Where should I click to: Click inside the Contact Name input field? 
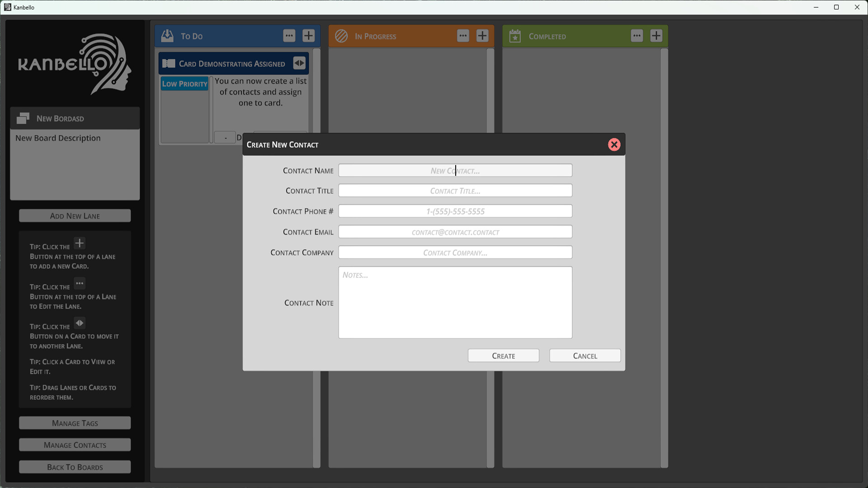tap(455, 170)
